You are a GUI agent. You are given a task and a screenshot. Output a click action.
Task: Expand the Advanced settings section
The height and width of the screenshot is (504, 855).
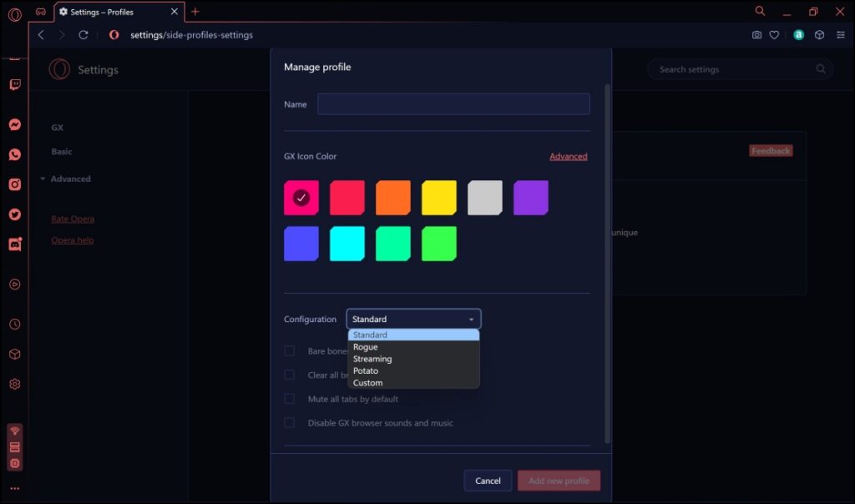point(65,179)
